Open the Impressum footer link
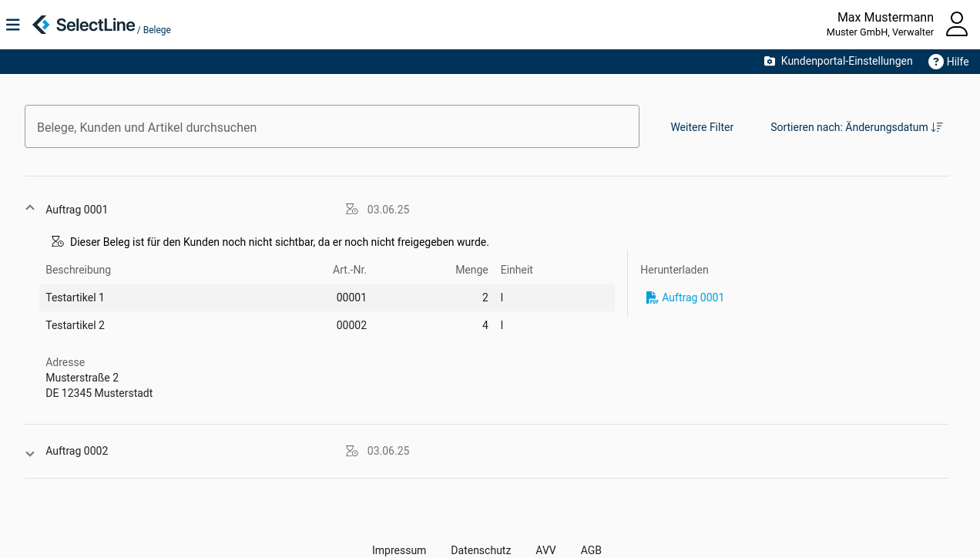 click(399, 550)
